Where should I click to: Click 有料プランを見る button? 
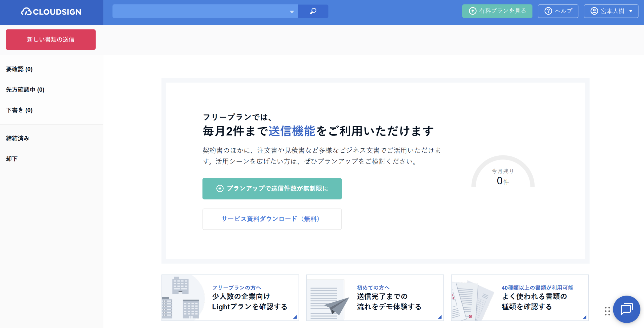click(x=497, y=11)
